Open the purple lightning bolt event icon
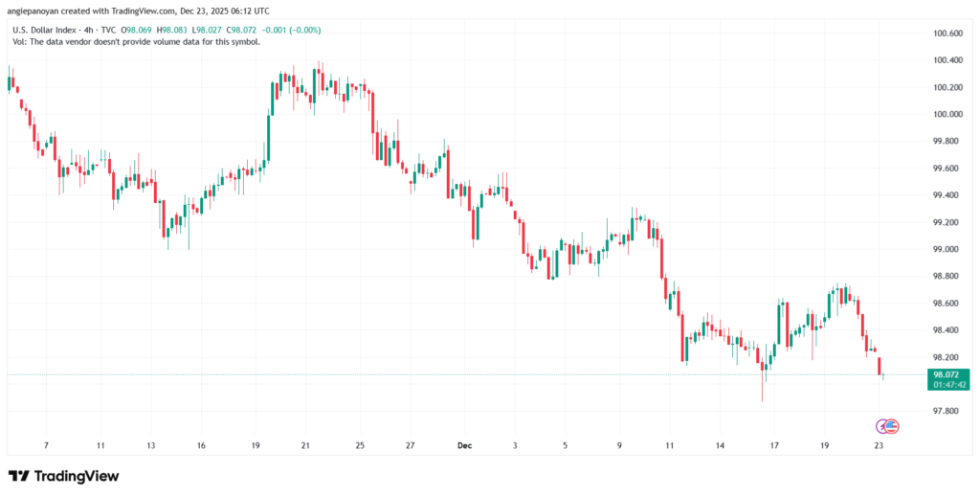Image resolution: width=980 pixels, height=497 pixels. pyautogui.click(x=884, y=425)
